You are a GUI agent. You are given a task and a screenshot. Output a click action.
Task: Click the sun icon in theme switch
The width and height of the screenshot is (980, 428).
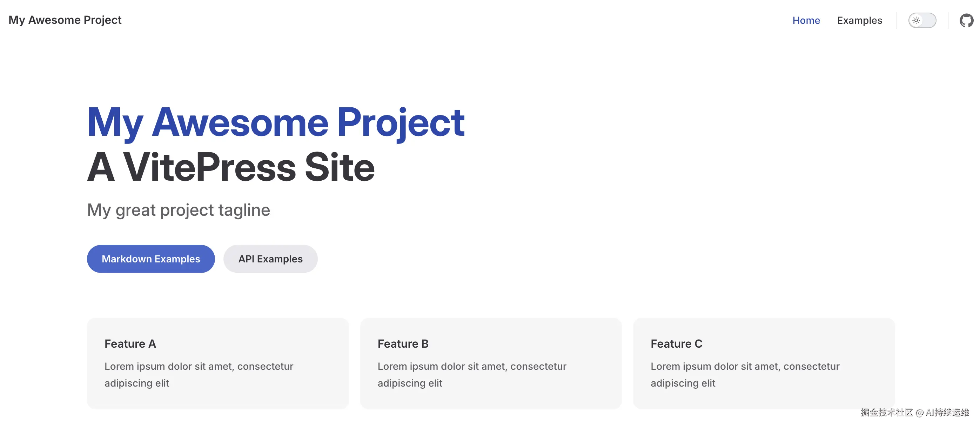(916, 20)
